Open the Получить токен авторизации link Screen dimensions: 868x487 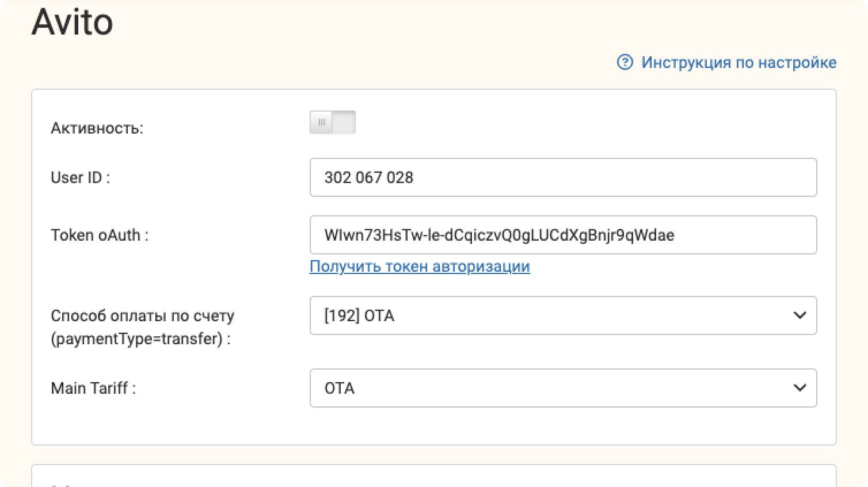[420, 267]
